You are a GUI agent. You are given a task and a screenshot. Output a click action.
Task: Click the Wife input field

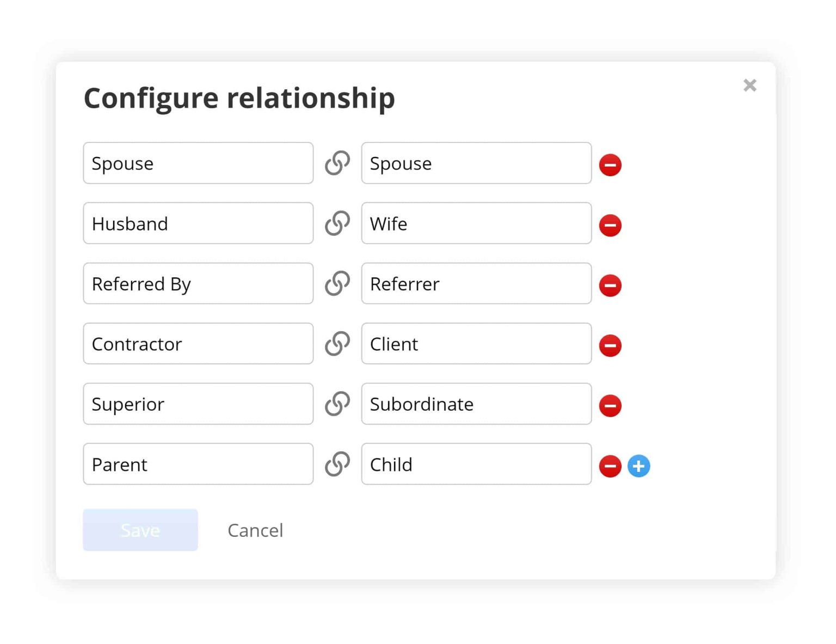pos(476,223)
